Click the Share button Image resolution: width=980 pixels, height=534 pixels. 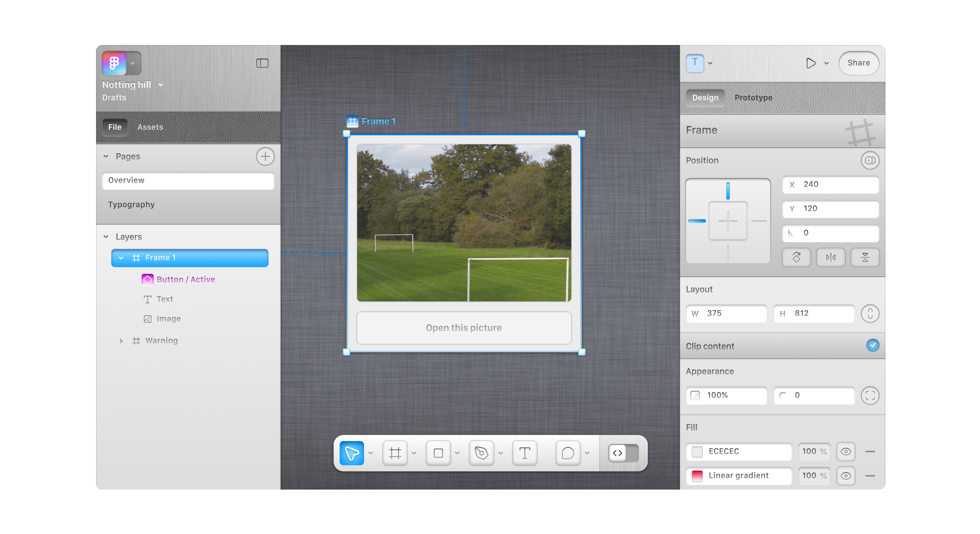pos(858,63)
